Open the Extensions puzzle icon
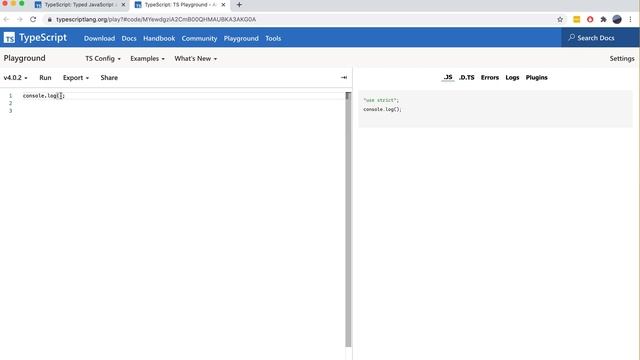The image size is (640, 360). click(x=603, y=19)
